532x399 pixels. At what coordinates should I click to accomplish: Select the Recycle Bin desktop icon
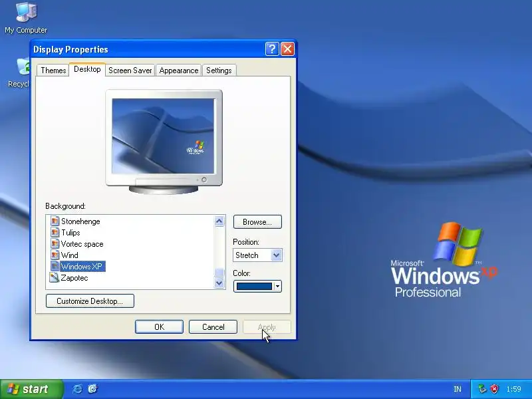[19, 73]
